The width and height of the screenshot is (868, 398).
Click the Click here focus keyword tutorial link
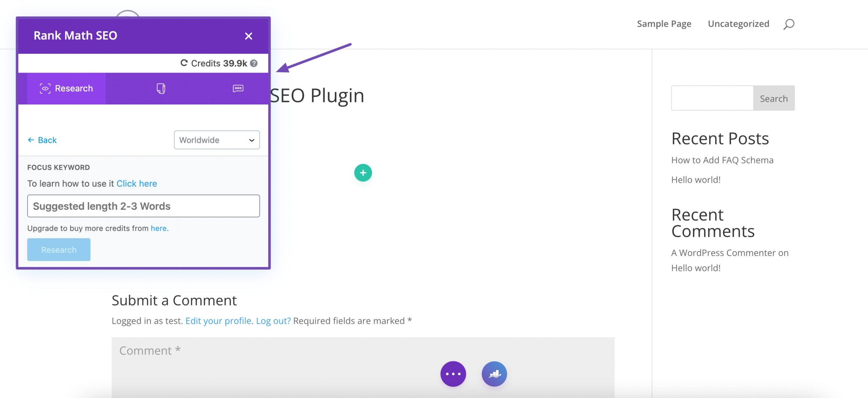click(x=136, y=183)
